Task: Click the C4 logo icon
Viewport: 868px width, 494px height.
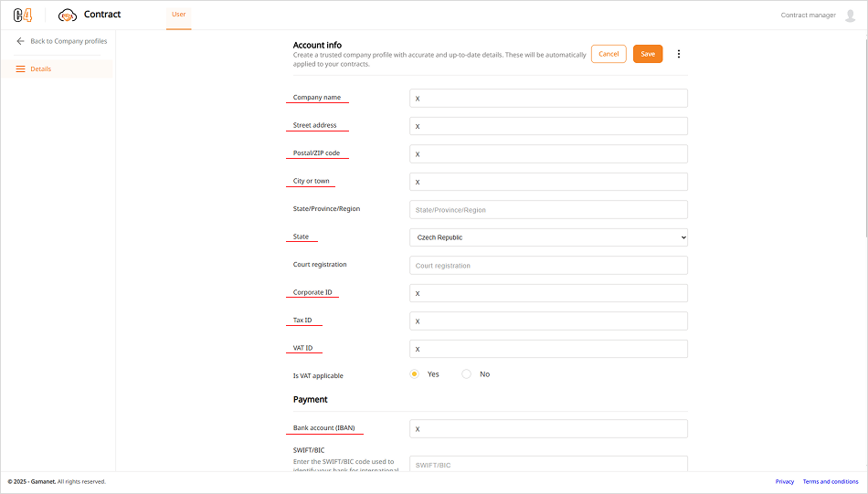Action: [x=23, y=15]
